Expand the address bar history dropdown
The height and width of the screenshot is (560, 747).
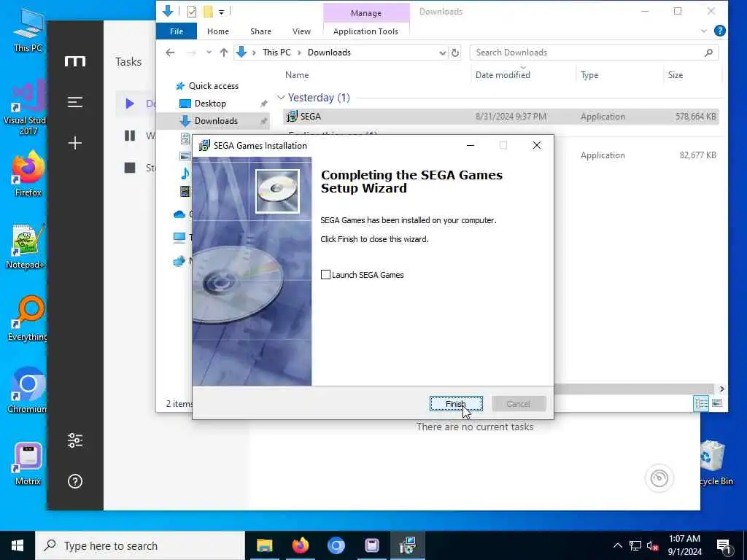click(442, 52)
